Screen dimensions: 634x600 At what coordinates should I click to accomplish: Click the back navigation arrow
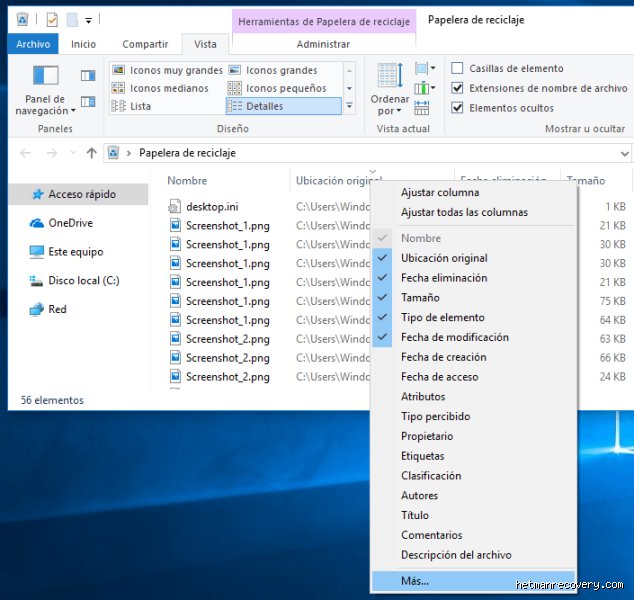pyautogui.click(x=25, y=153)
